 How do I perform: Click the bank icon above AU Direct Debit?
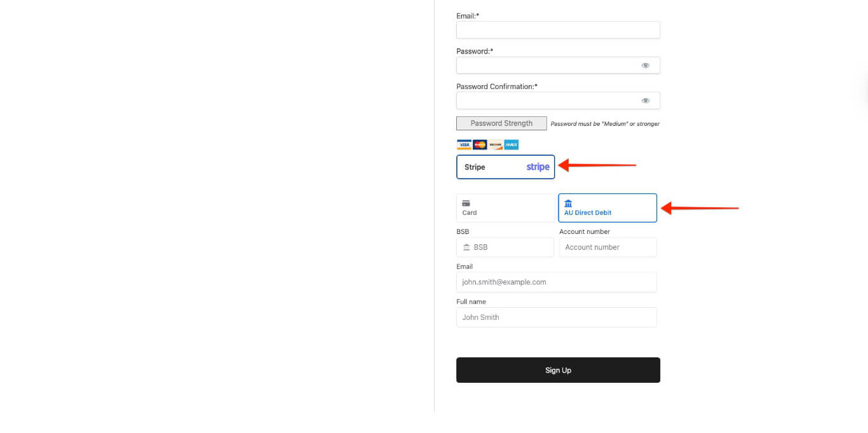(x=567, y=203)
